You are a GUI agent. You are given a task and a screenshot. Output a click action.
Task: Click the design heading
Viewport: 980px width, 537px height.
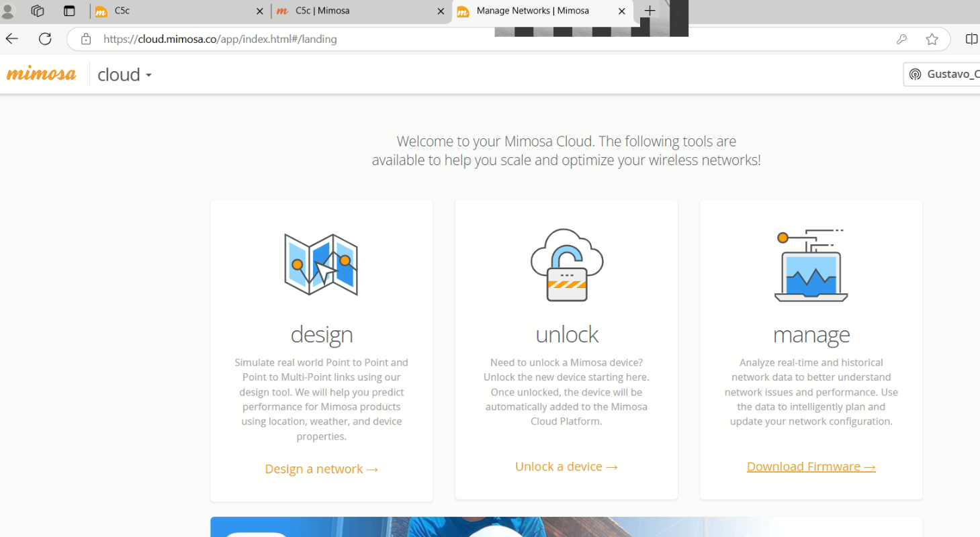pos(322,334)
